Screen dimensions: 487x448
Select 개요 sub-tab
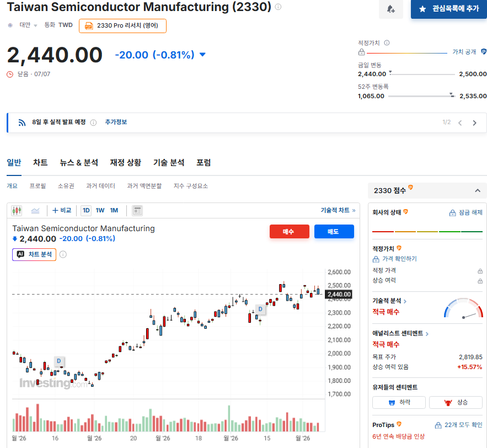pyautogui.click(x=12, y=186)
